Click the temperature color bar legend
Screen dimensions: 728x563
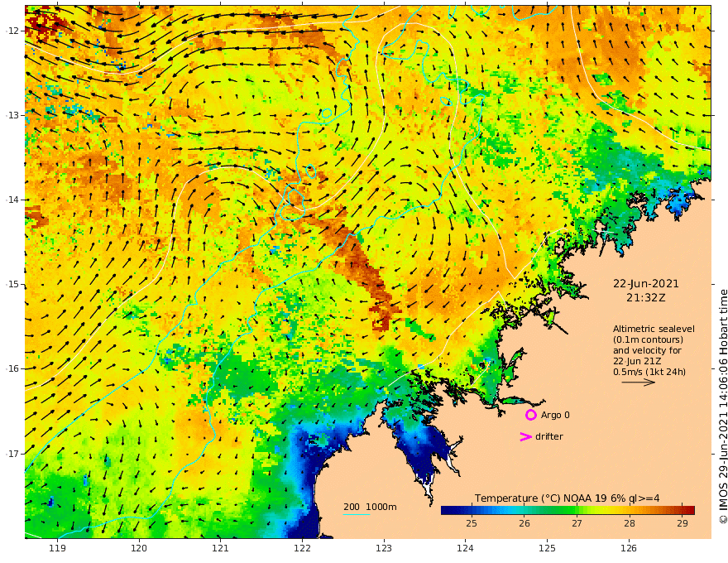click(568, 510)
